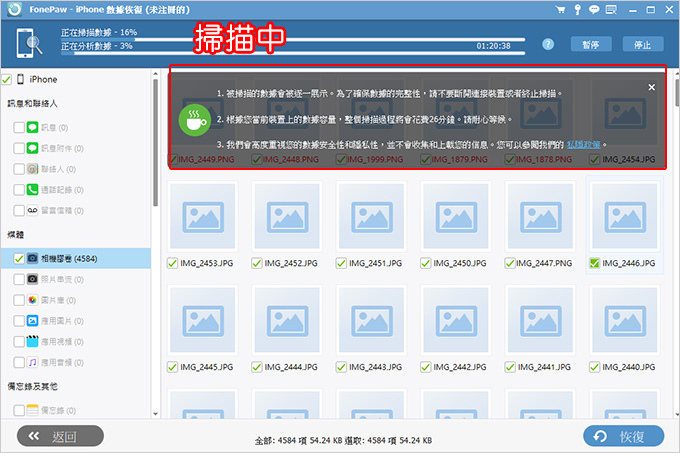Click the 01:20:38 elapsed time

pyautogui.click(x=494, y=46)
